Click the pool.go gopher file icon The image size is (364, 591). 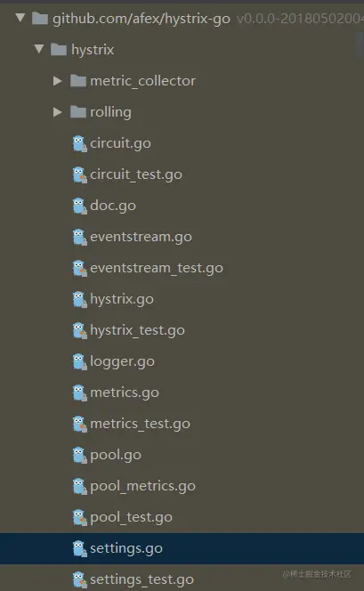point(79,455)
